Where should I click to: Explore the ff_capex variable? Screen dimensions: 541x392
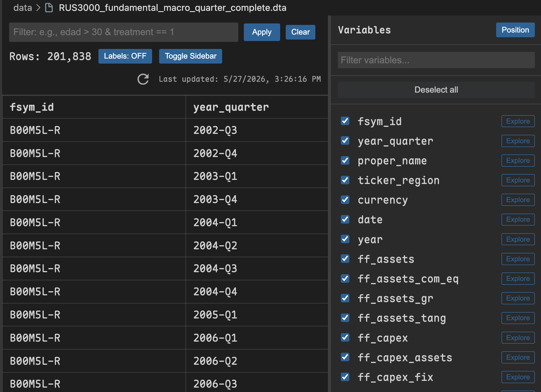(518, 338)
